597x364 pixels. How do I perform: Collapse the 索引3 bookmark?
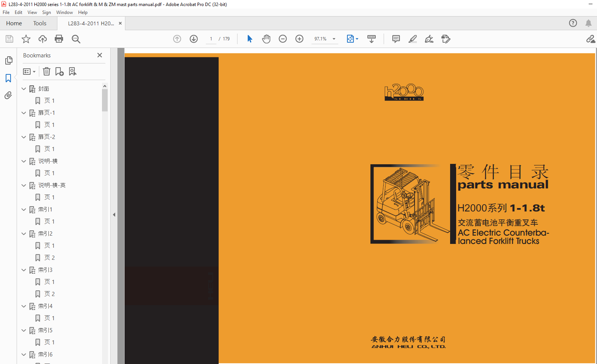click(x=24, y=270)
